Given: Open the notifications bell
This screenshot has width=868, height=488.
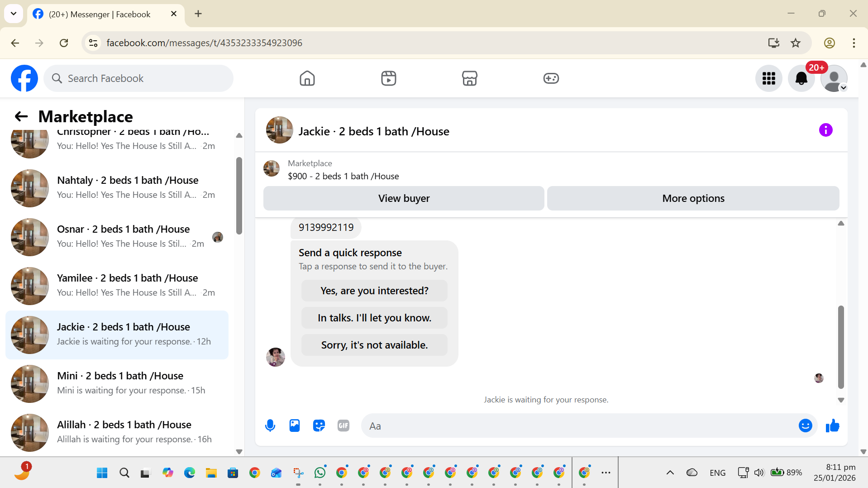Looking at the screenshot, I should 801,78.
